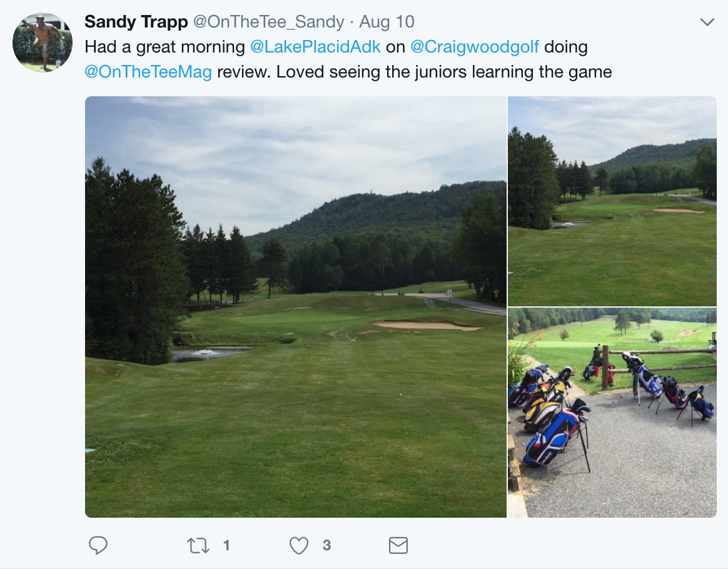The width and height of the screenshot is (728, 569).
Task: Click the tweet text about juniors learning
Action: (x=443, y=71)
